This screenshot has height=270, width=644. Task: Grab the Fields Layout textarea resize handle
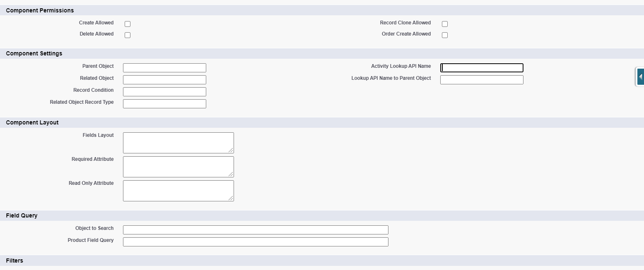[x=231, y=151]
